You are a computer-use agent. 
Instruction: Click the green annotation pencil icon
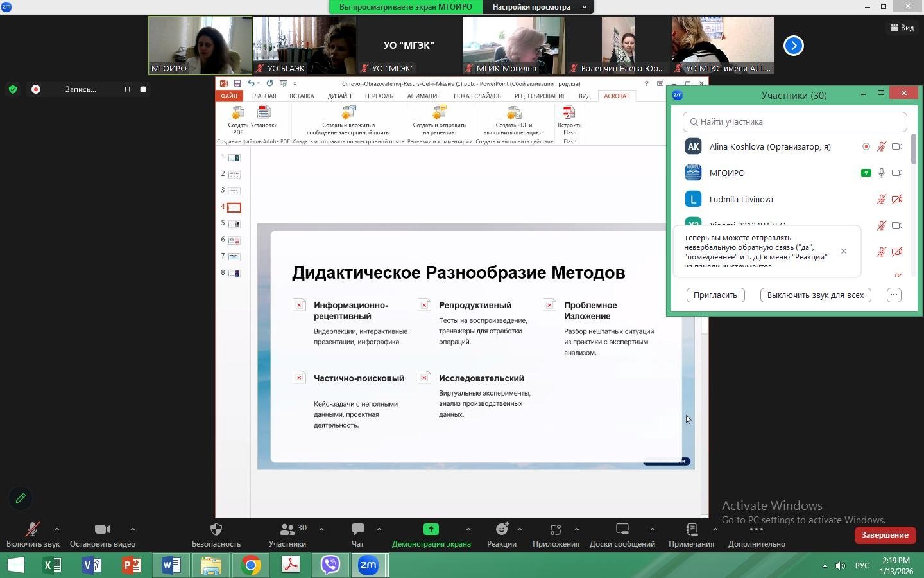(21, 498)
